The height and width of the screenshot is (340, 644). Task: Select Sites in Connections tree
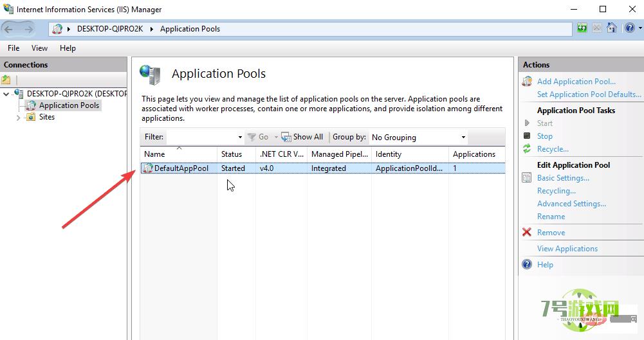click(x=47, y=117)
